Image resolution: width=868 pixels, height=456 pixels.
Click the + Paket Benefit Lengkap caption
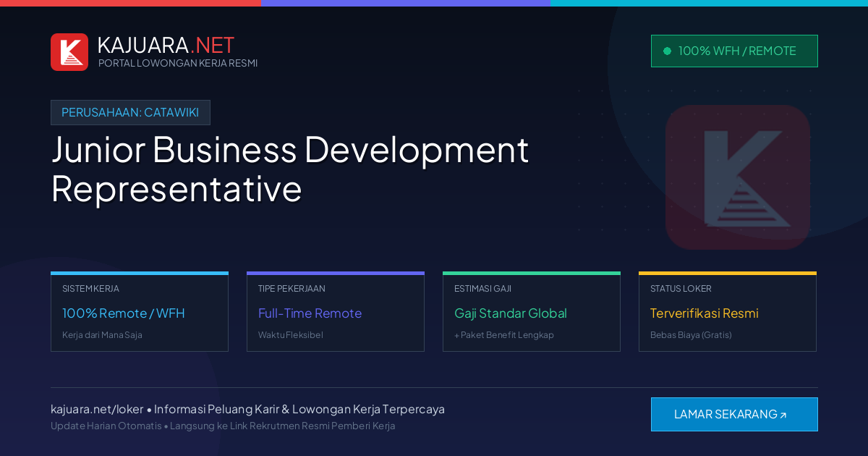pyautogui.click(x=504, y=335)
